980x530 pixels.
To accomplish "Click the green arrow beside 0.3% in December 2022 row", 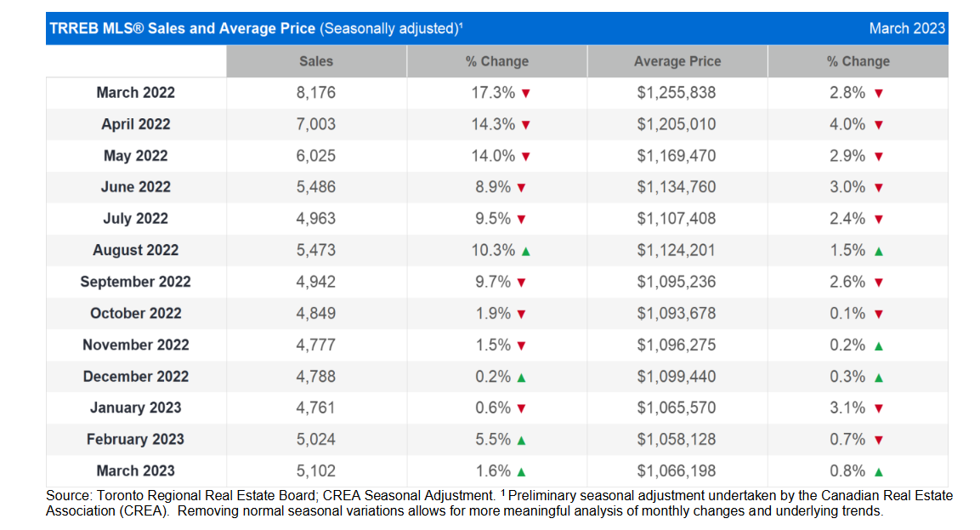I will point(878,378).
